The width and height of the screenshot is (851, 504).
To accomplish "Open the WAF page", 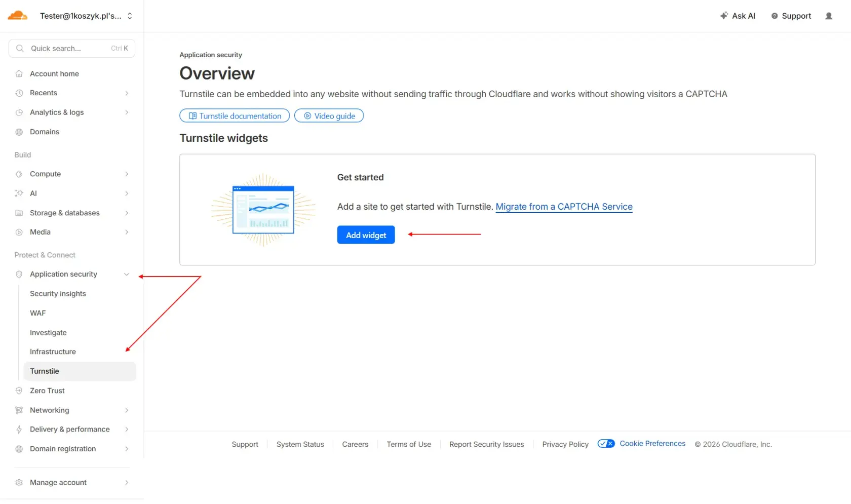I will pos(37,313).
